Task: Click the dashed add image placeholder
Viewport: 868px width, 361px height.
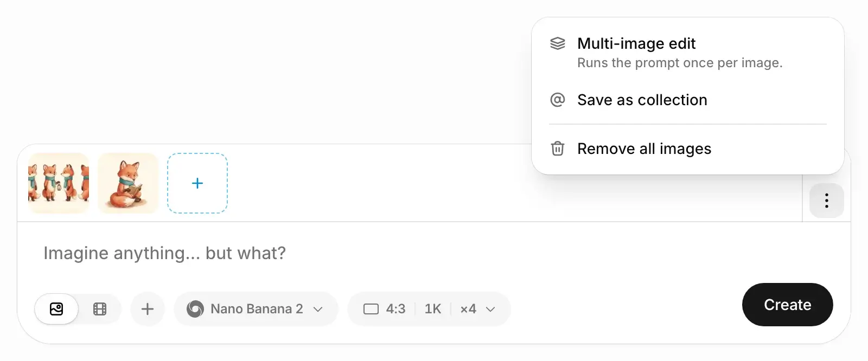Action: (x=197, y=183)
